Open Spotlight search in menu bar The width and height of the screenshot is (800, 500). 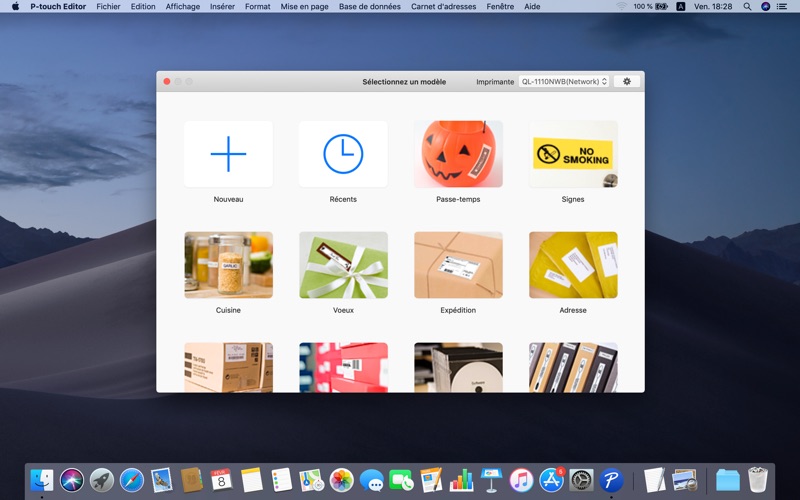pos(747,7)
